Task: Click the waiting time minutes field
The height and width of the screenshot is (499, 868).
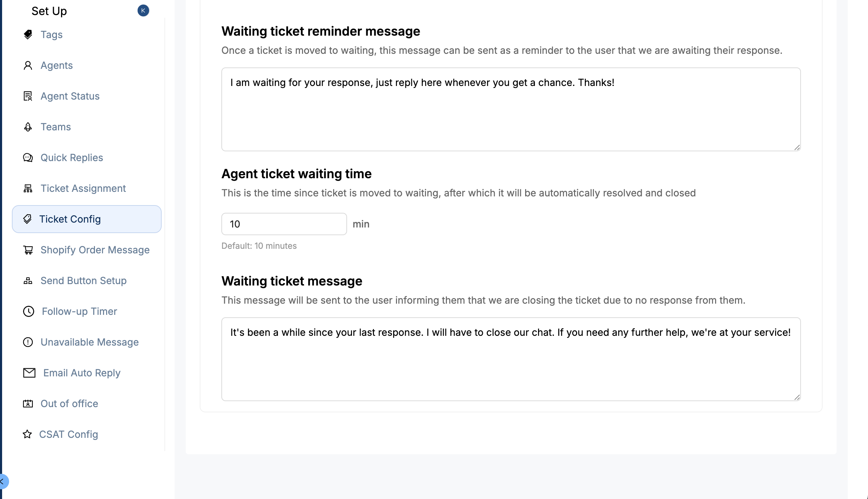Action: point(284,224)
